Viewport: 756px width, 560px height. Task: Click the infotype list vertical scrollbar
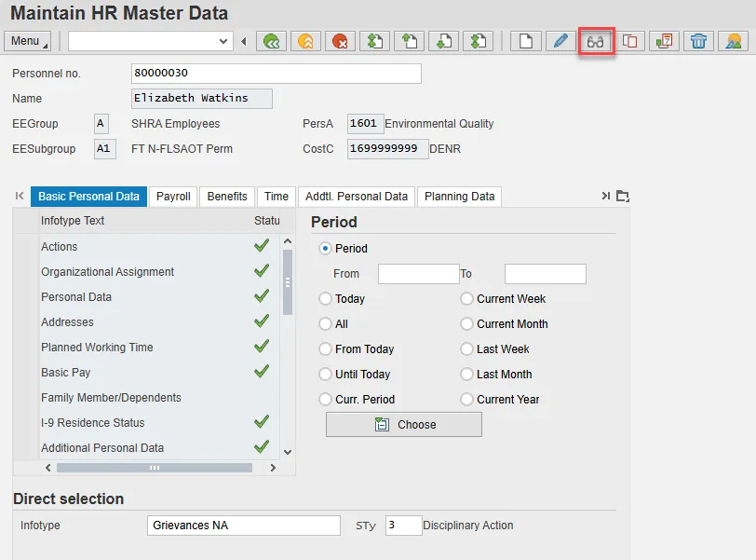(287, 282)
